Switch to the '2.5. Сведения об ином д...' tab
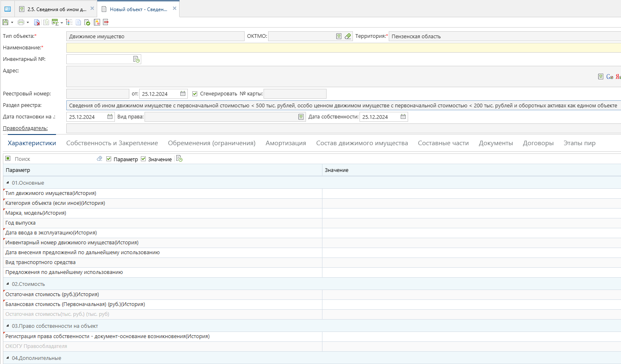This screenshot has width=621, height=364. pos(57,9)
